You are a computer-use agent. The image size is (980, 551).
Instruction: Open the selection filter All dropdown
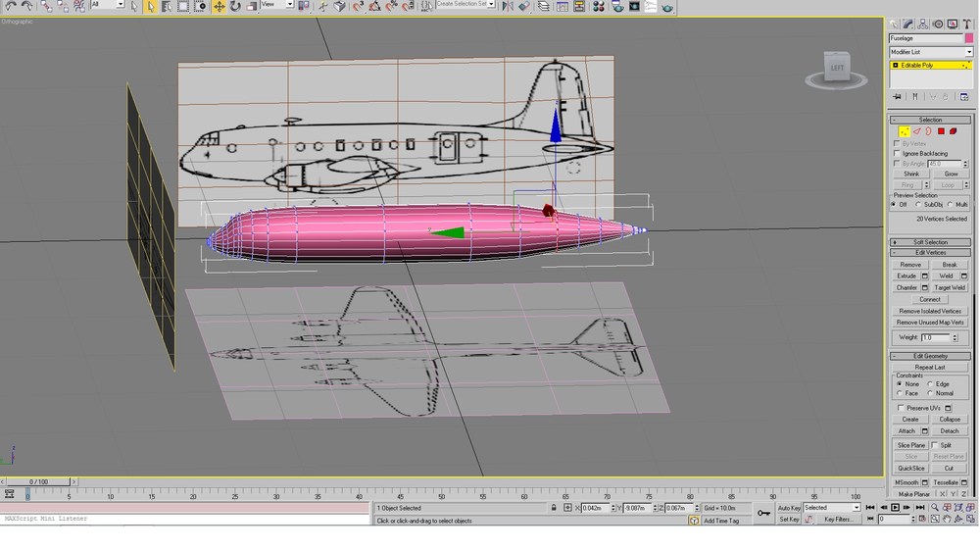click(108, 4)
